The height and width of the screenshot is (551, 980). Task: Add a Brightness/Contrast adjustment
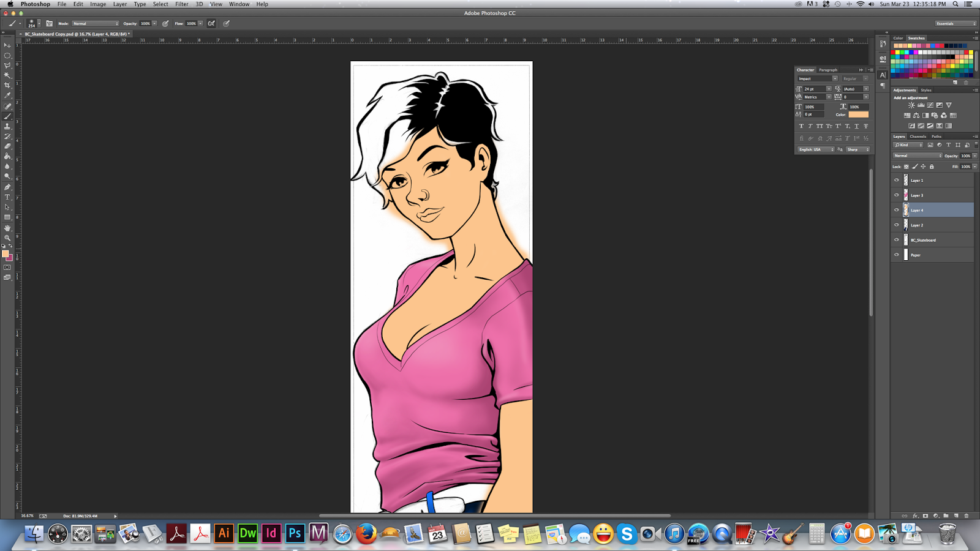pyautogui.click(x=911, y=105)
